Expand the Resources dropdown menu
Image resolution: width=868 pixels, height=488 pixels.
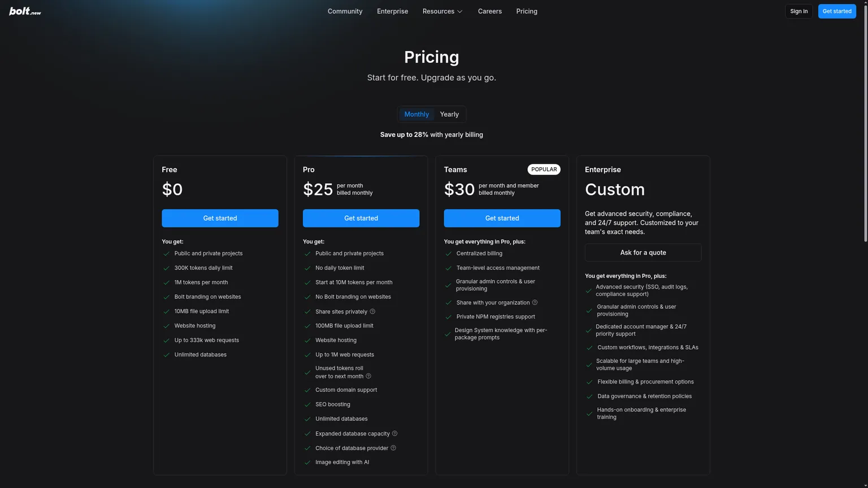pos(442,11)
